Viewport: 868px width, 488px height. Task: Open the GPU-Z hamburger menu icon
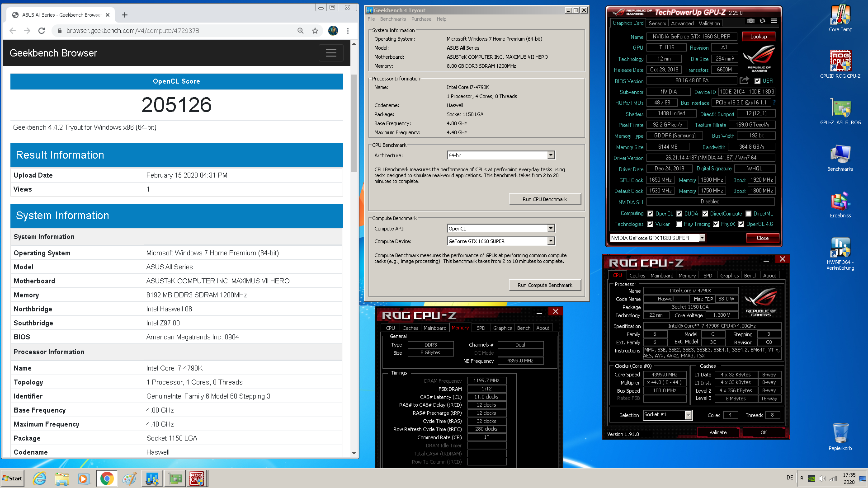(774, 21)
